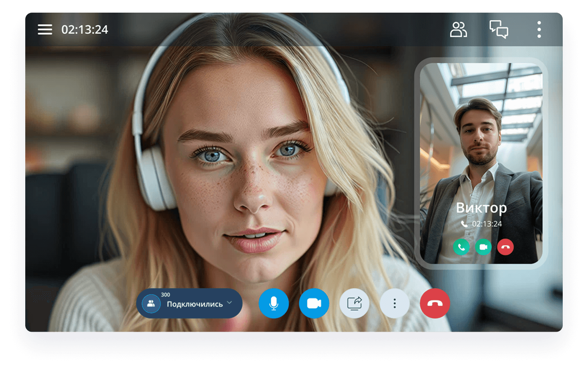
Task: Open more options in bottom toolbar
Action: click(x=395, y=303)
